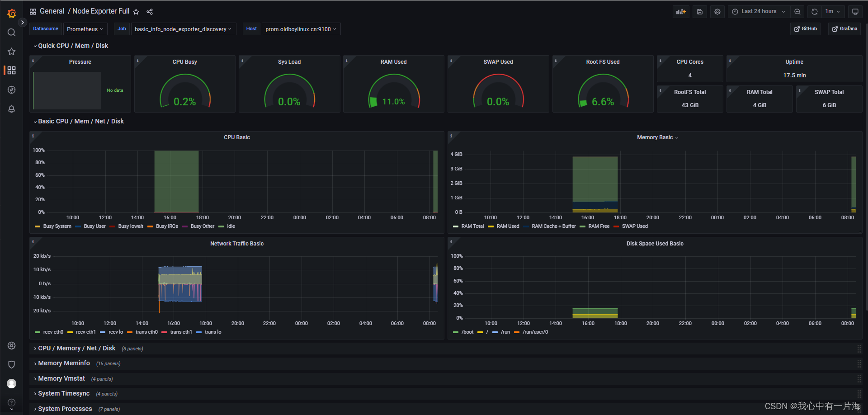The height and width of the screenshot is (415, 868).
Task: Open the Grafana link
Action: pyautogui.click(x=844, y=29)
